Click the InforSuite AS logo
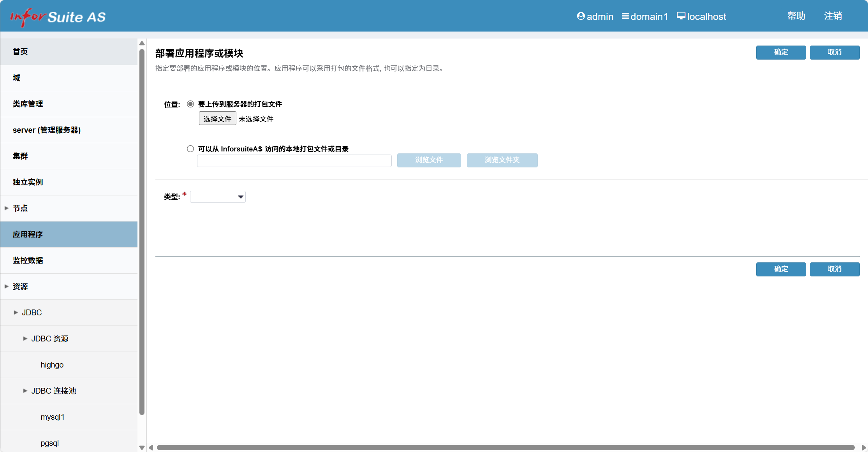Viewport: 868px width, 452px height. tap(58, 17)
